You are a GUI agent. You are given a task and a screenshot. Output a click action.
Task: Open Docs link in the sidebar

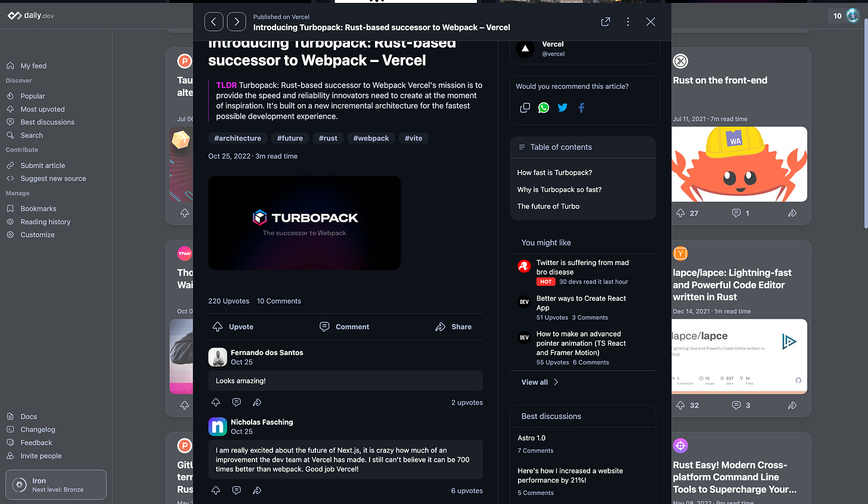[29, 417]
